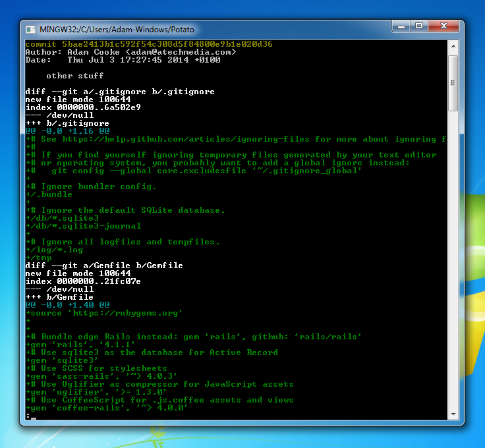Click 'diff --git a/.gitignore b/.gitignore' line
The height and width of the screenshot is (448, 485).
[120, 92]
